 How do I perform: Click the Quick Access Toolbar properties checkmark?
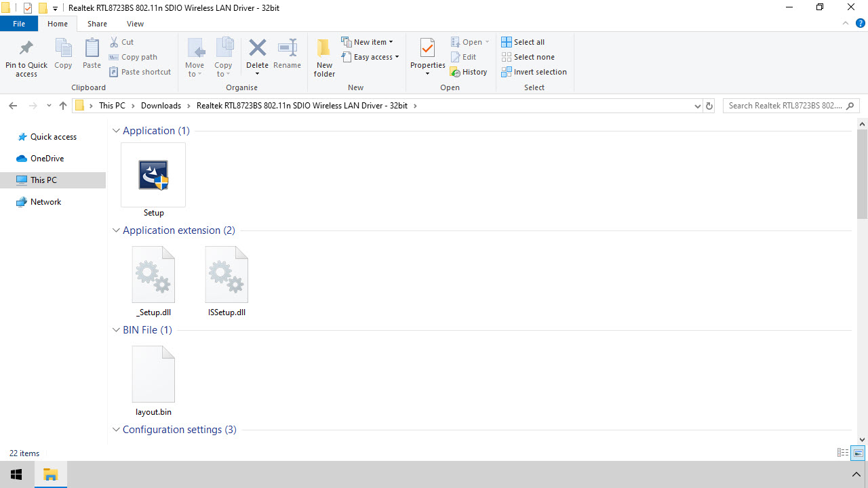[28, 8]
